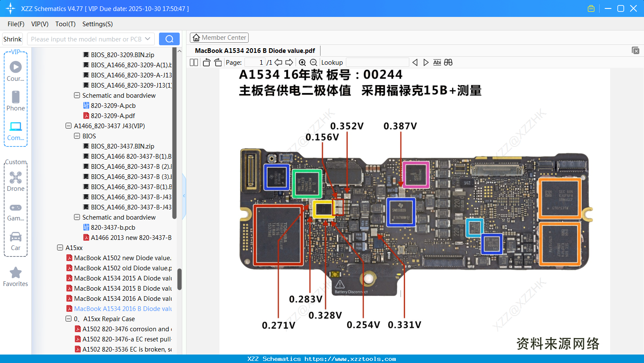Open MacBook A1502 old Diode value PDF

(x=119, y=268)
